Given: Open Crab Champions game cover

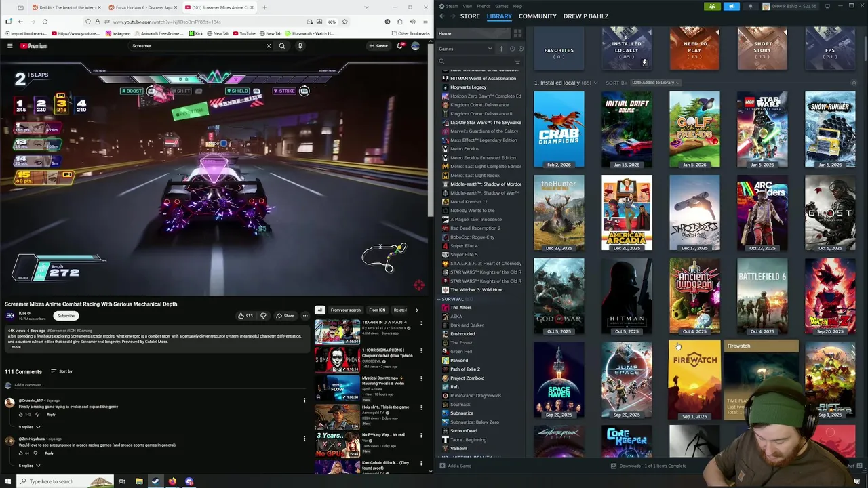Looking at the screenshot, I should (x=559, y=130).
